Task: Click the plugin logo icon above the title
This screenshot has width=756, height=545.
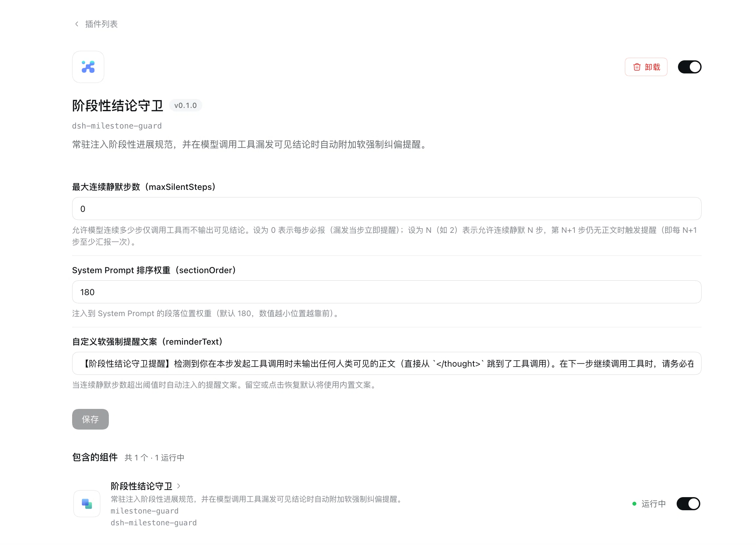Action: point(88,67)
